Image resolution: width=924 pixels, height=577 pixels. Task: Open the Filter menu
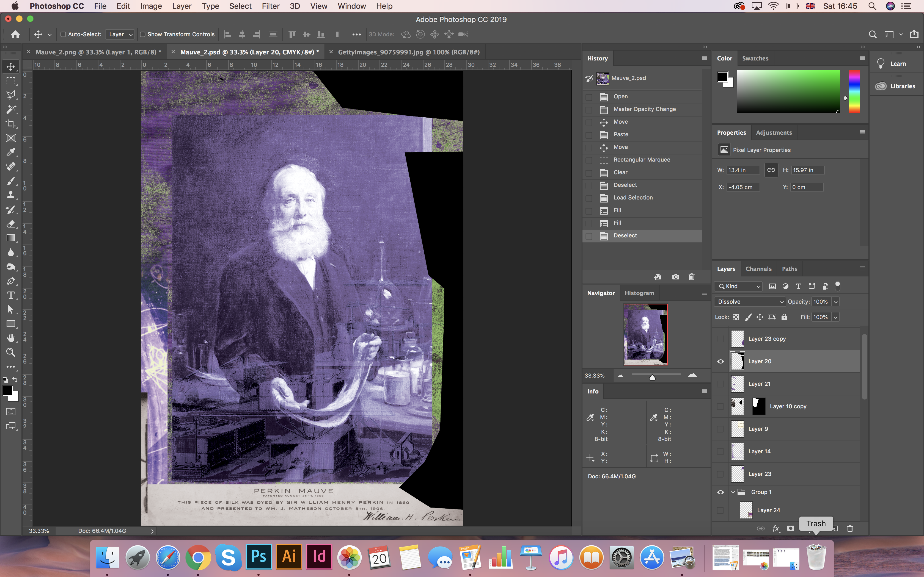(270, 6)
